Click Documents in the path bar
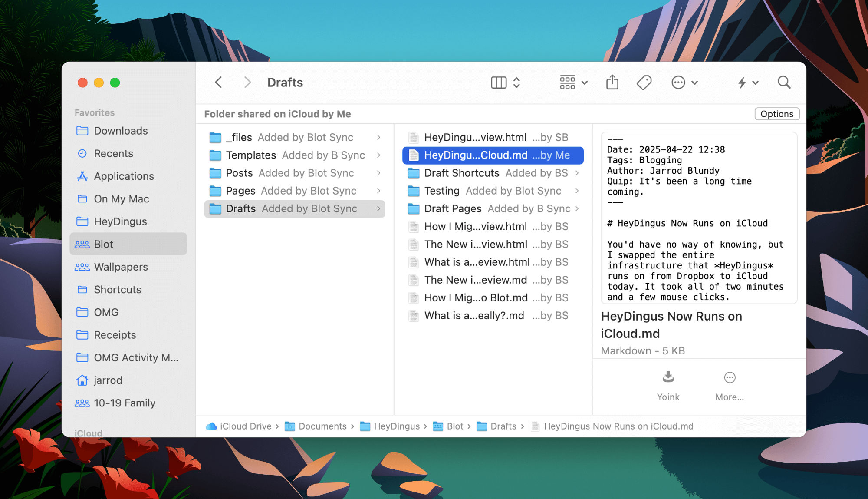 pyautogui.click(x=322, y=426)
